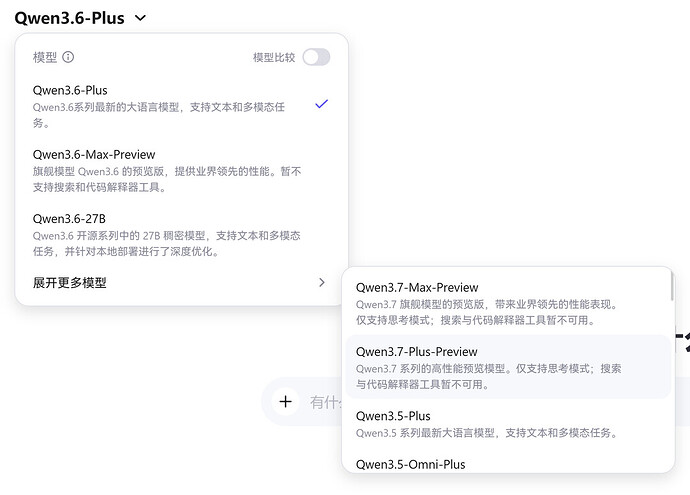
Task: Click description Qwen3.6系列最新的大语言模型
Action: [x=158, y=115]
